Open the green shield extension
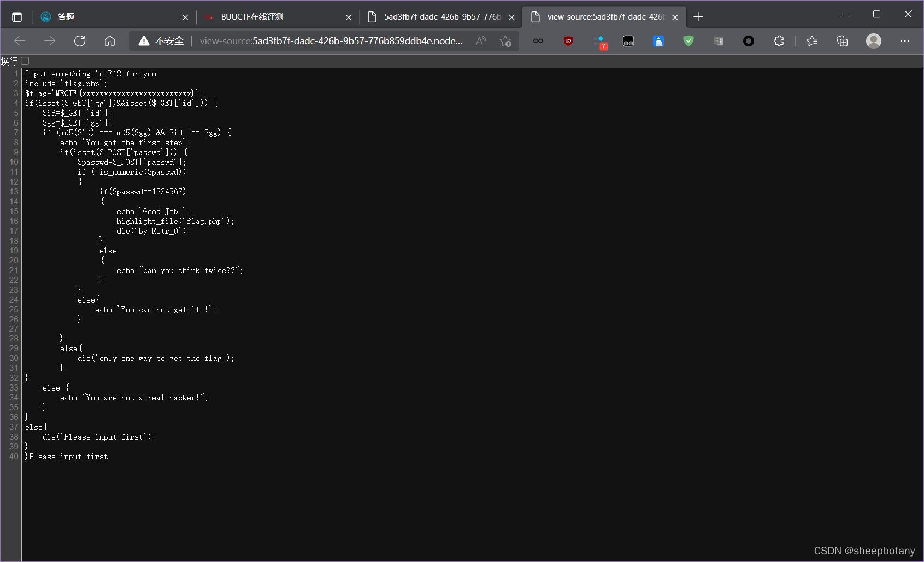The image size is (924, 562). click(x=688, y=41)
